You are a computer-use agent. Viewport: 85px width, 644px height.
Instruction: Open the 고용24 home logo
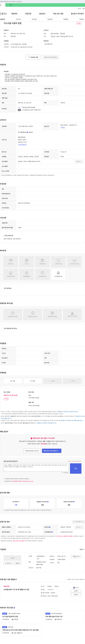coord(3,14)
